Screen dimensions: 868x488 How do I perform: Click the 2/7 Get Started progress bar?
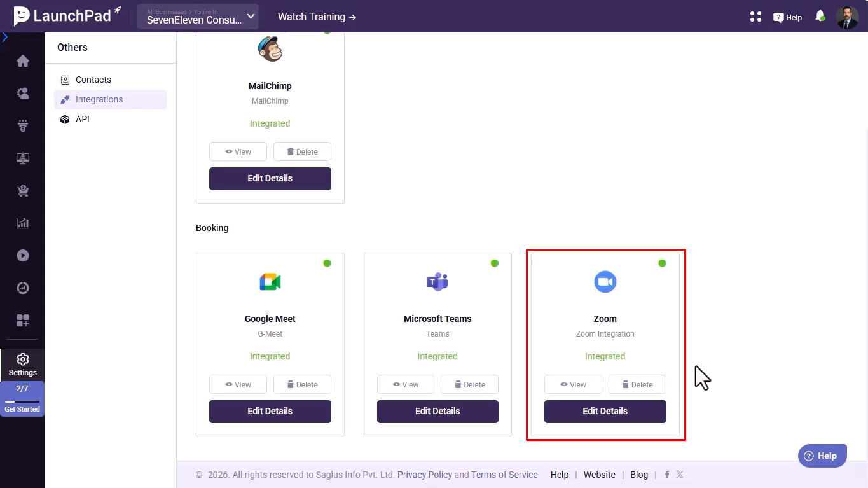(x=22, y=398)
